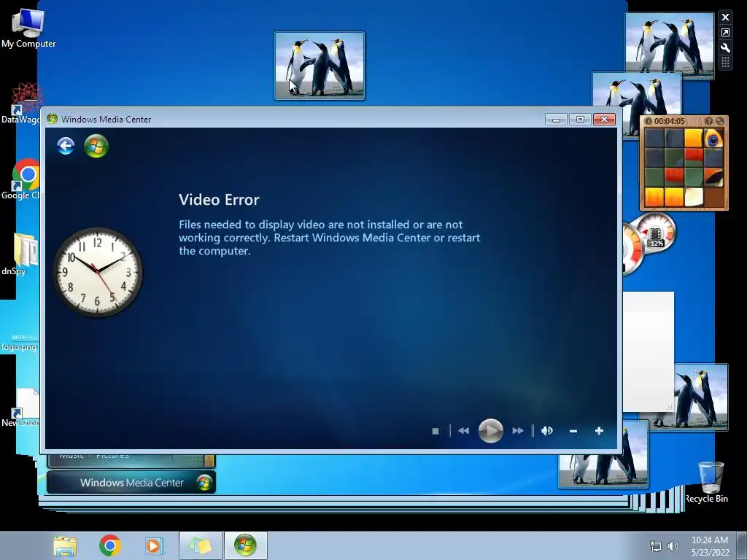Close the slideshow gadget with its X
This screenshot has width=747, height=560.
726,17
